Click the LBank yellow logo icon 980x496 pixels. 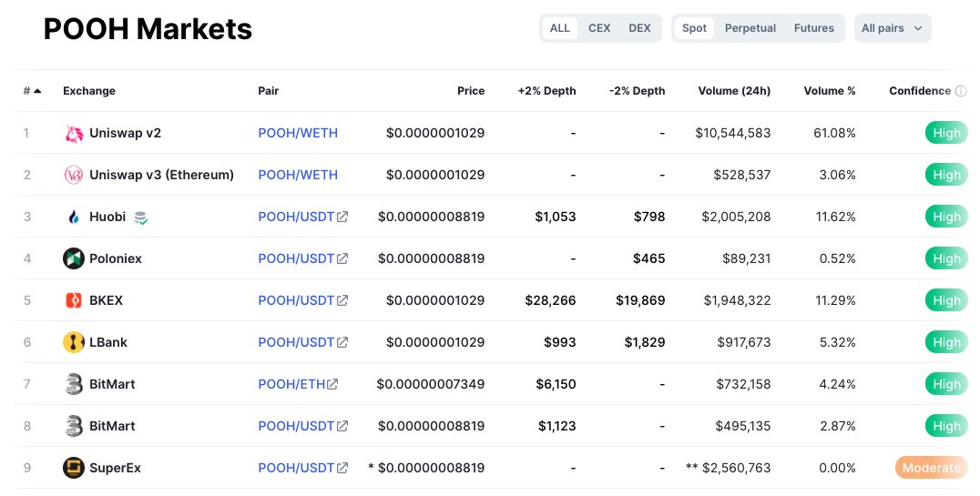pos(74,342)
